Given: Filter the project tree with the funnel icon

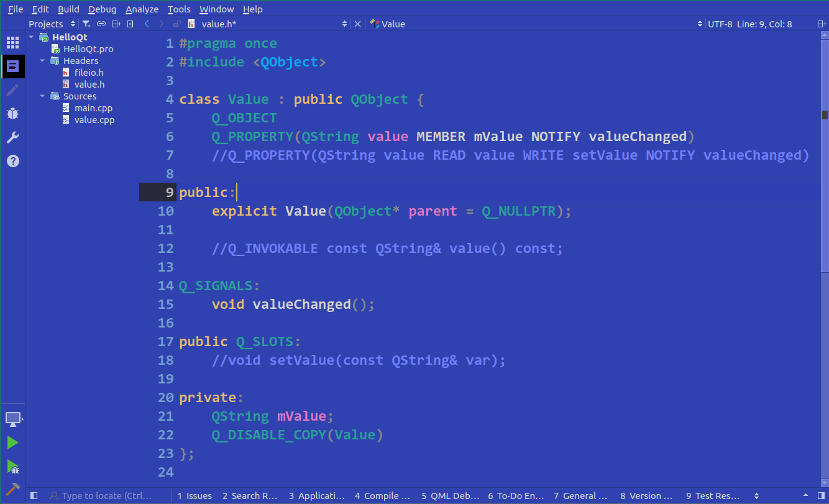Looking at the screenshot, I should click(x=86, y=24).
